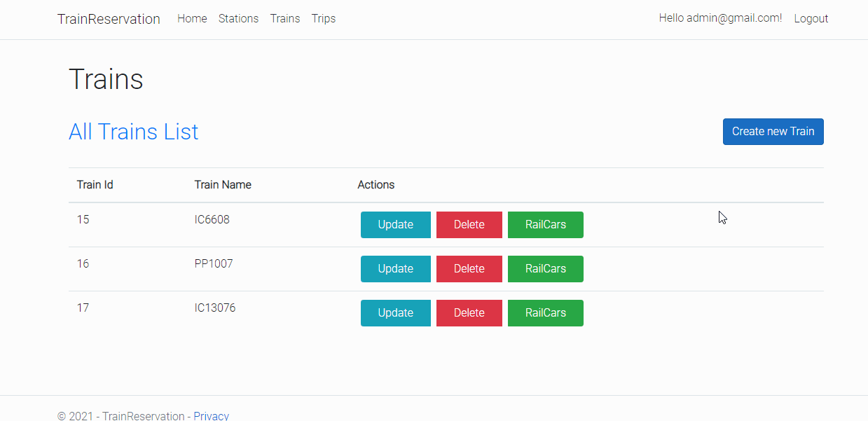Click the admin@gmail.com greeting text
868x421 pixels.
[x=720, y=18]
